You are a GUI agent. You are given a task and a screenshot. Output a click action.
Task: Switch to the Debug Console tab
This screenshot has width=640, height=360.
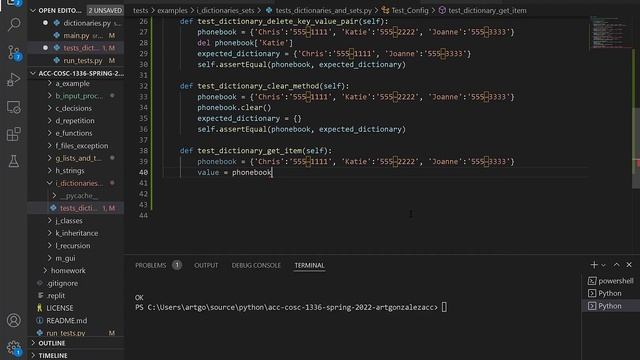click(x=256, y=265)
